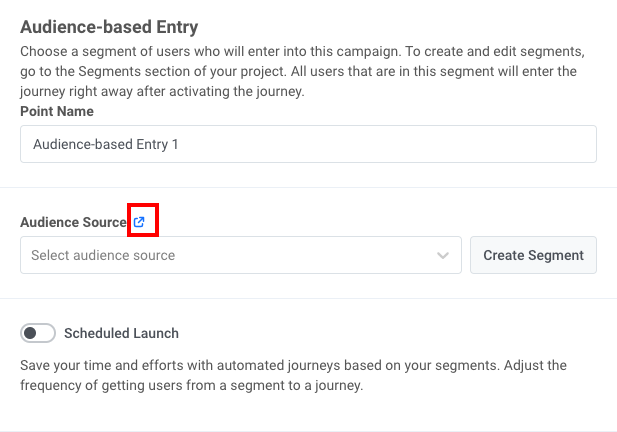Viewport: 617px width, 432px height.
Task: Click the Point Name label
Action: [57, 111]
